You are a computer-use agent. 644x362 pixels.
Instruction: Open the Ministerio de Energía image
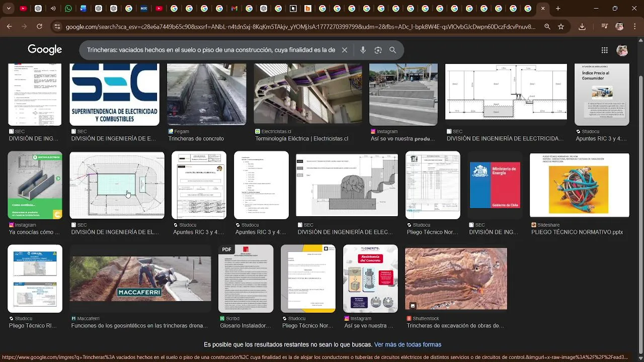coord(495,185)
